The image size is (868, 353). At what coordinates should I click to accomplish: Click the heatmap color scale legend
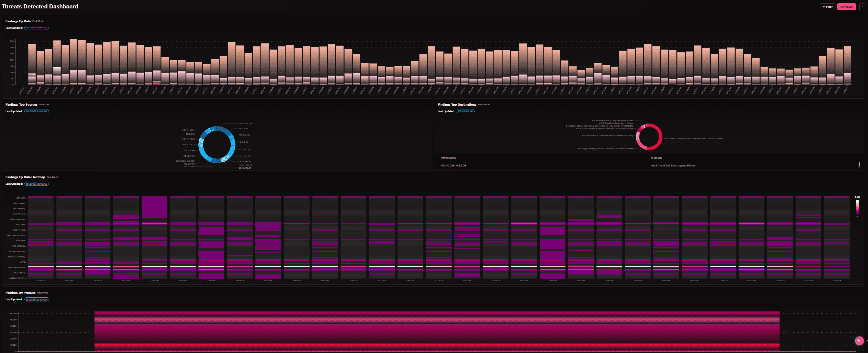point(857,207)
